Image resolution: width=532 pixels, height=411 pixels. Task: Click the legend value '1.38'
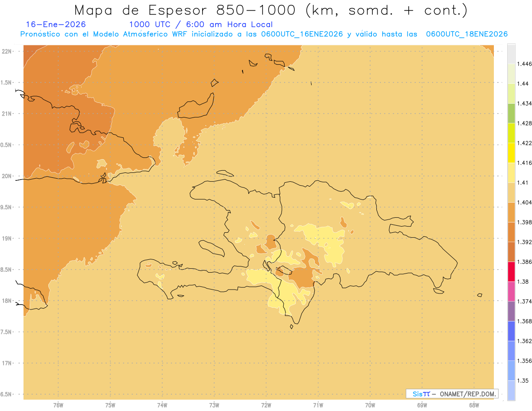pyautogui.click(x=523, y=282)
